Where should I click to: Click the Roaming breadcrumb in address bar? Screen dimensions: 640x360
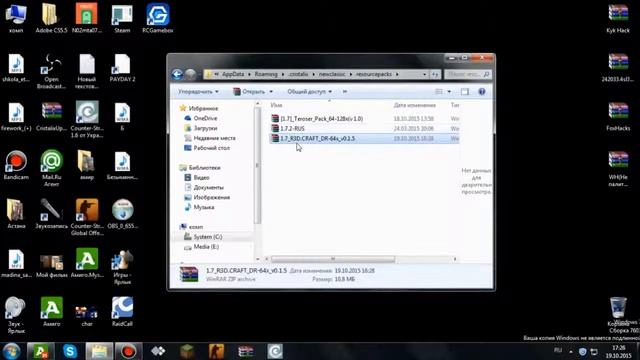coord(266,74)
